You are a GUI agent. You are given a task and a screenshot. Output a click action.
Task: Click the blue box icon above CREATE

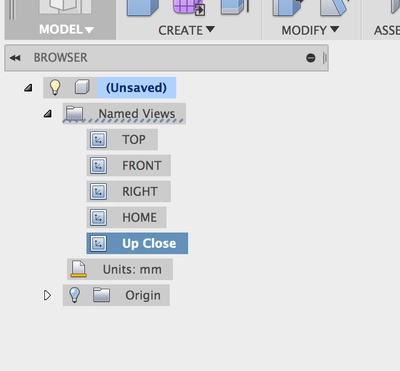(x=143, y=7)
